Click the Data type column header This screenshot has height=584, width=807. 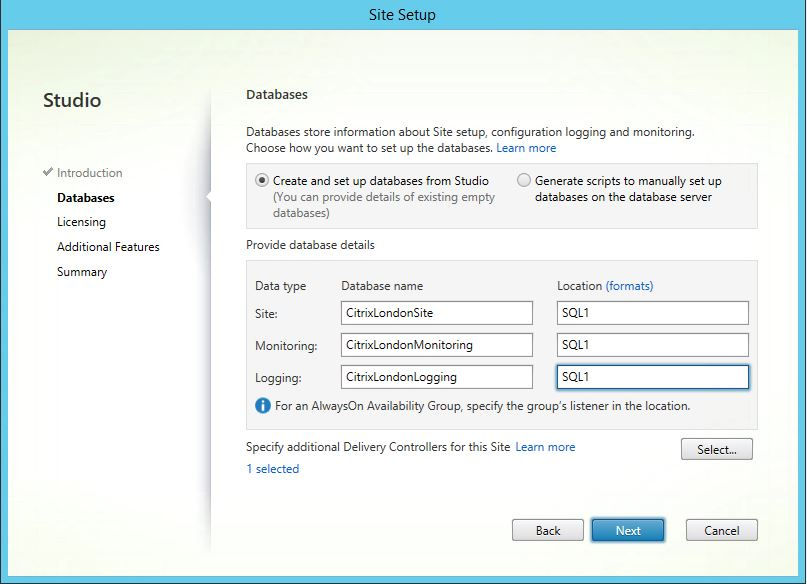pyautogui.click(x=280, y=286)
